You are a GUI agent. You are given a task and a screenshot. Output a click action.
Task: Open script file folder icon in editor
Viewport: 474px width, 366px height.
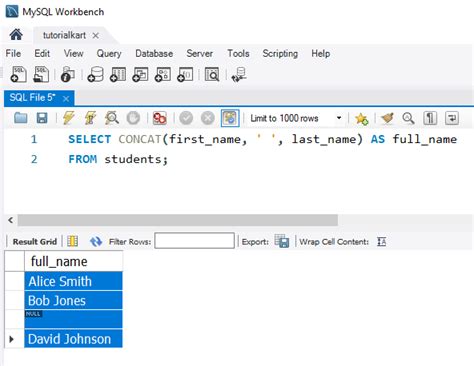pos(21,118)
